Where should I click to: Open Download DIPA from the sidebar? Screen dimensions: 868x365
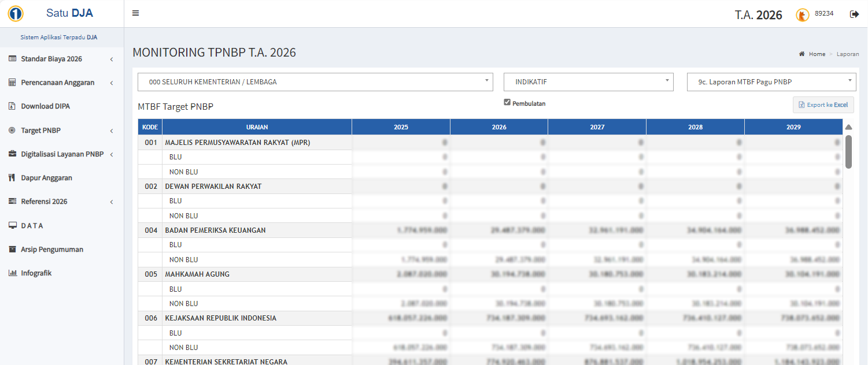45,106
